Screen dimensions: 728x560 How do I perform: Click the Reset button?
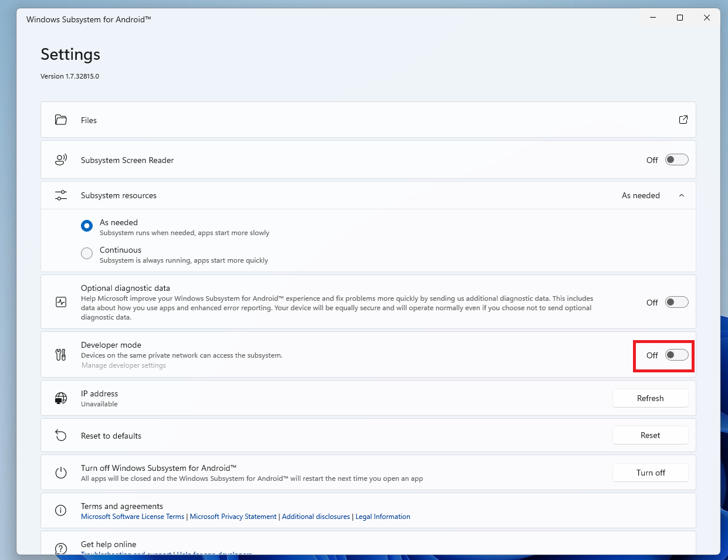tap(651, 435)
